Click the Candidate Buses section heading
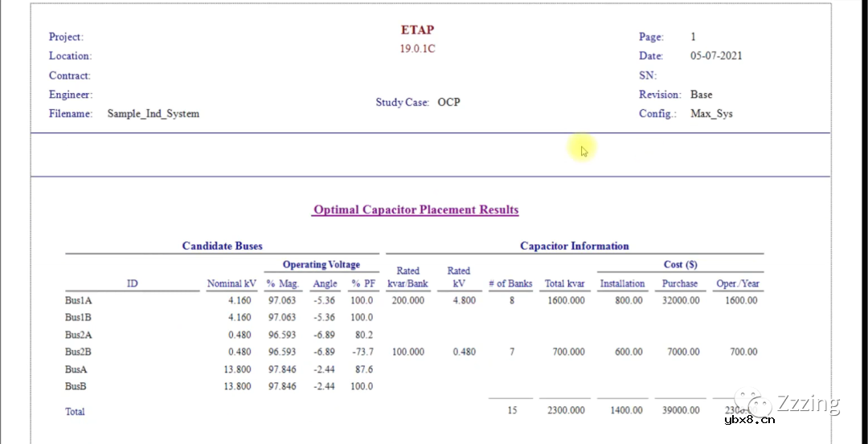868x444 pixels. pos(222,246)
